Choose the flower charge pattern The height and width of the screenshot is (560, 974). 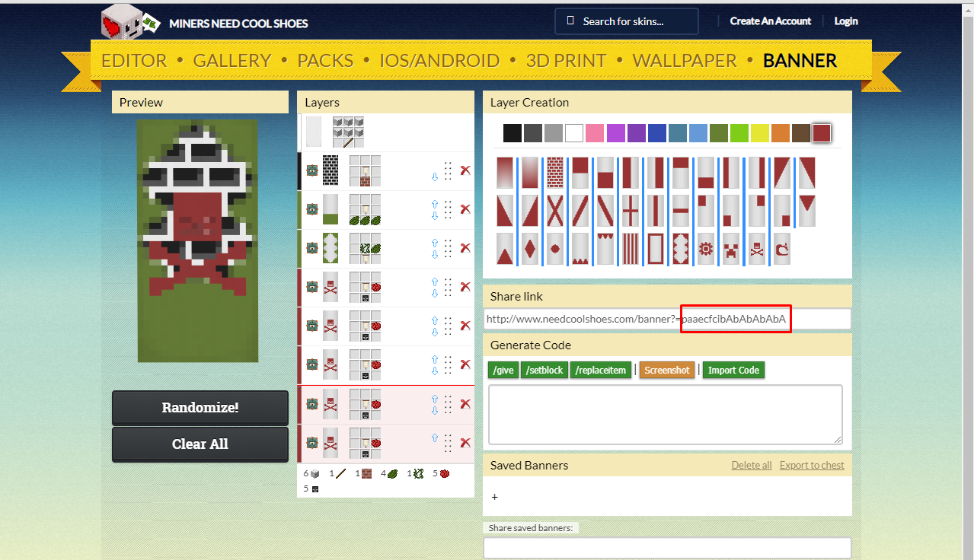click(x=706, y=249)
